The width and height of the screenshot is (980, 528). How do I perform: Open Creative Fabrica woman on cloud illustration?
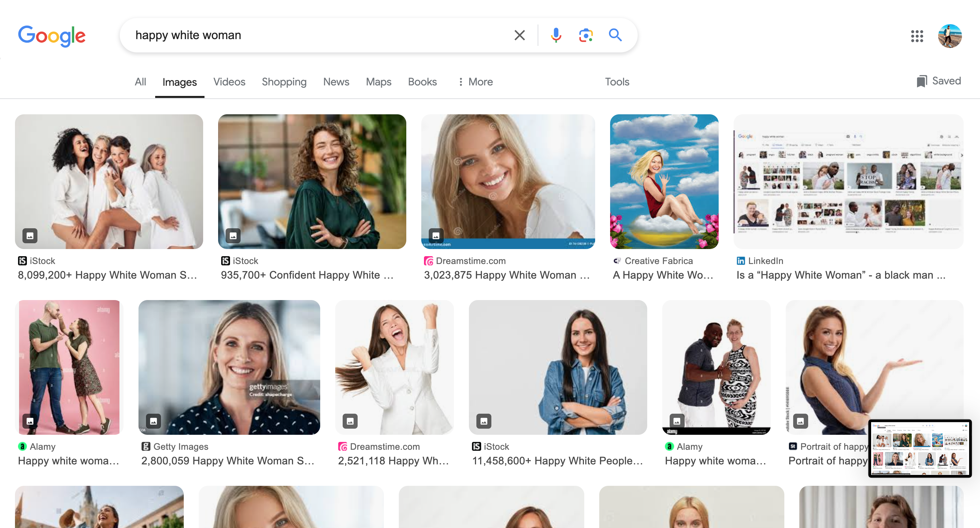[664, 181]
